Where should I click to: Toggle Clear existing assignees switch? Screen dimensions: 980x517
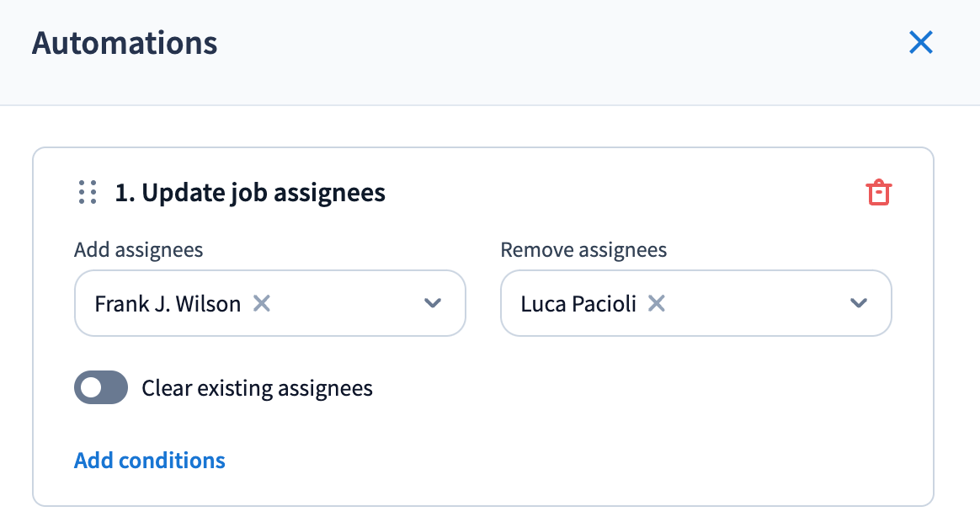[x=101, y=387]
